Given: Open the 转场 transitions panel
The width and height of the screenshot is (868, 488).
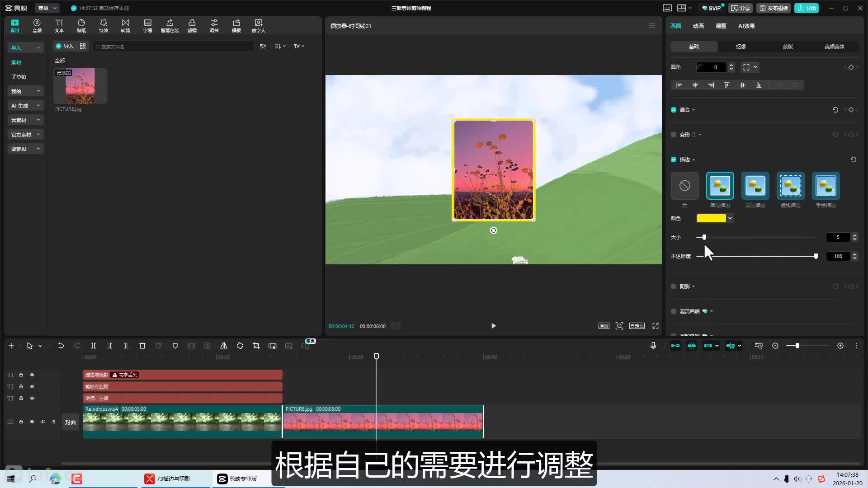Looking at the screenshot, I should (x=126, y=26).
